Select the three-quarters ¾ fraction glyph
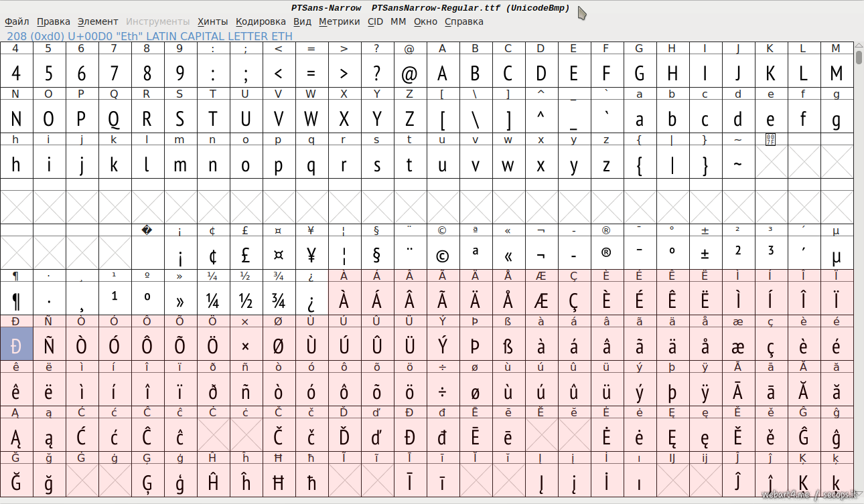The width and height of the screenshot is (864, 504). [279, 301]
